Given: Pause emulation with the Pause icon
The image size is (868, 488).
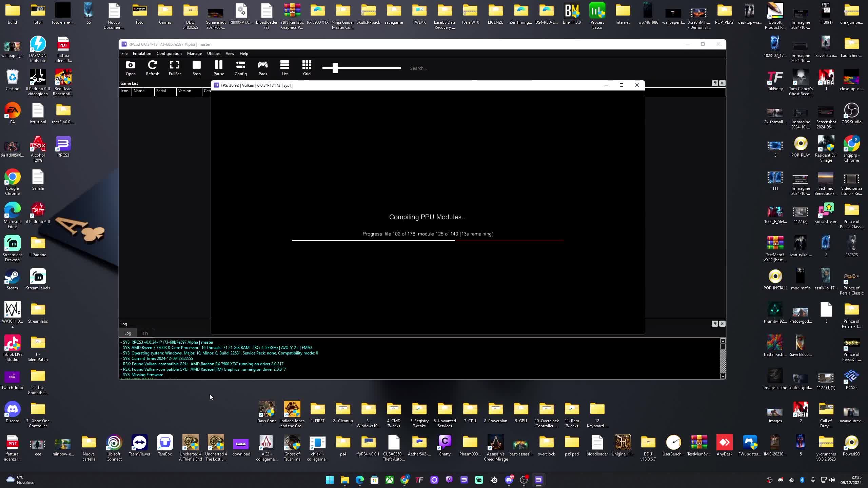Looking at the screenshot, I should click(219, 68).
